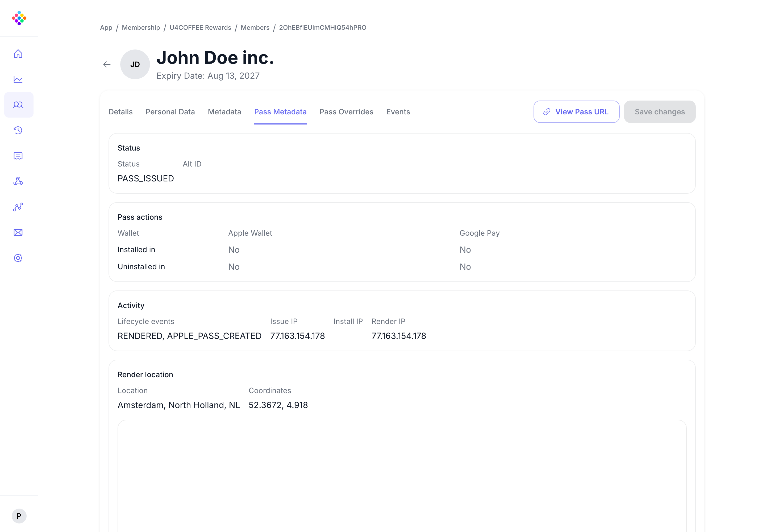Click the PASS_ISSUED status value

pos(146,178)
